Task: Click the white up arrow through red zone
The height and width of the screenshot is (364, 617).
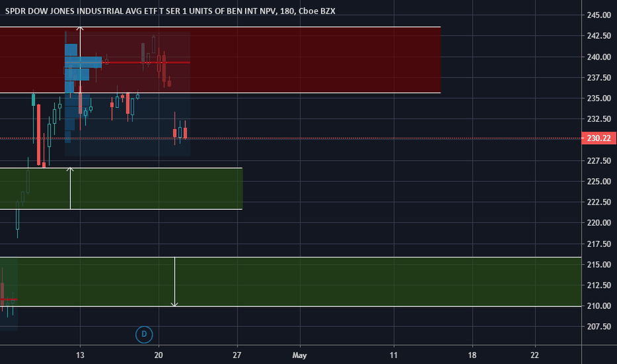Action: (80, 59)
